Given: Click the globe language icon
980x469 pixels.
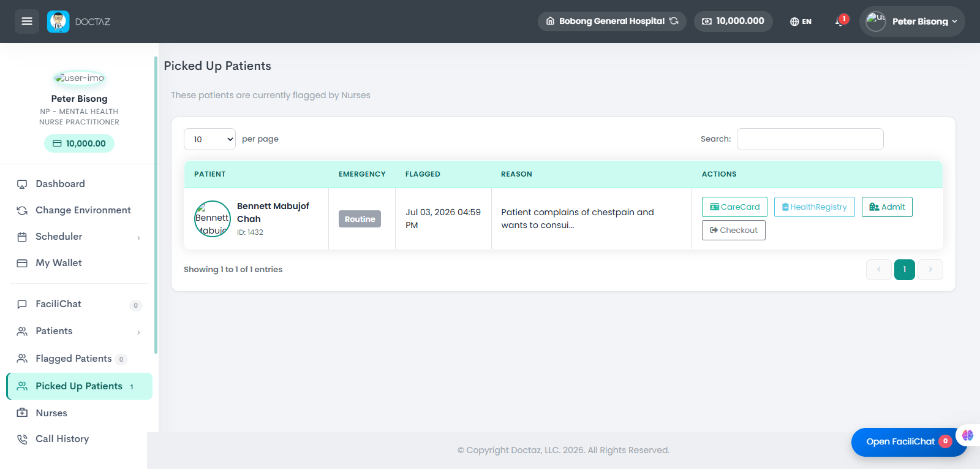Looking at the screenshot, I should 794,21.
